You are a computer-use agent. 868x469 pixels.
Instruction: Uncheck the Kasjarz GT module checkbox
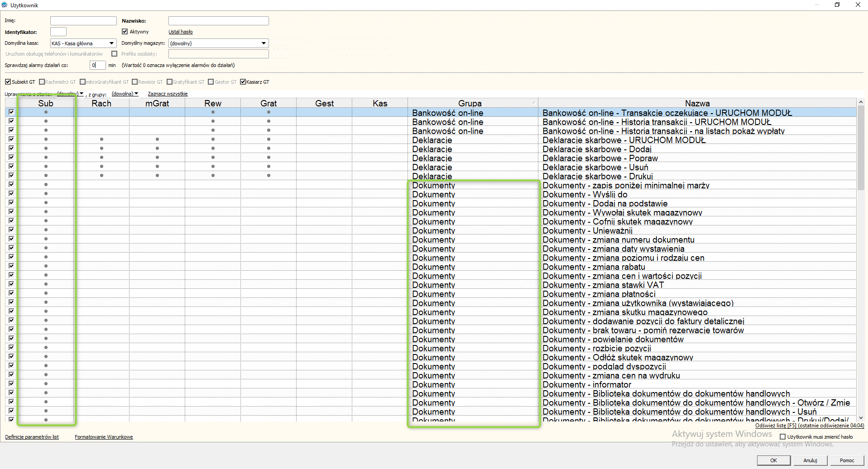point(243,82)
